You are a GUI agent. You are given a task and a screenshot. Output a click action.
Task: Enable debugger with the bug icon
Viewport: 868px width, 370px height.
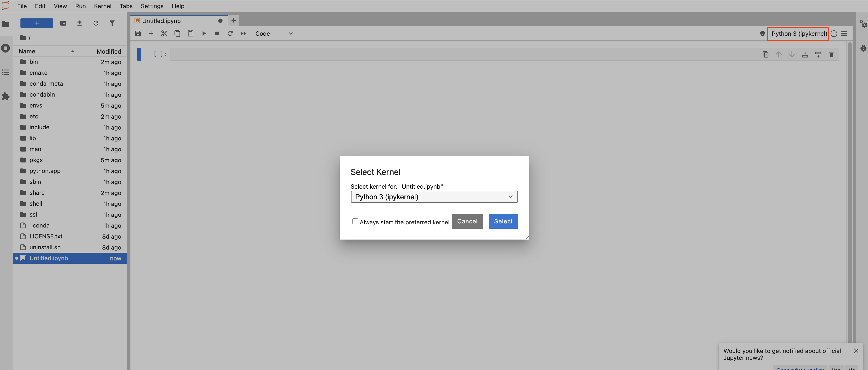(762, 33)
